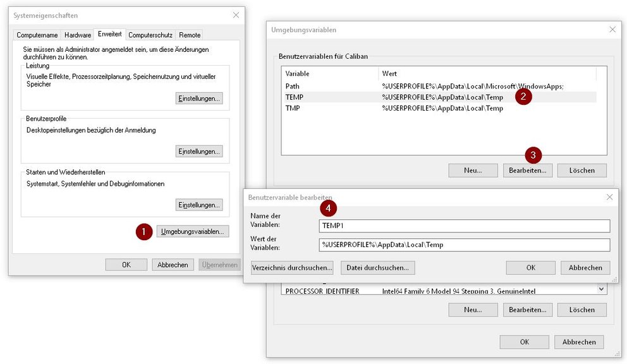The height and width of the screenshot is (364, 627).
Task: Click Bearbeiten for user variables
Action: [528, 170]
